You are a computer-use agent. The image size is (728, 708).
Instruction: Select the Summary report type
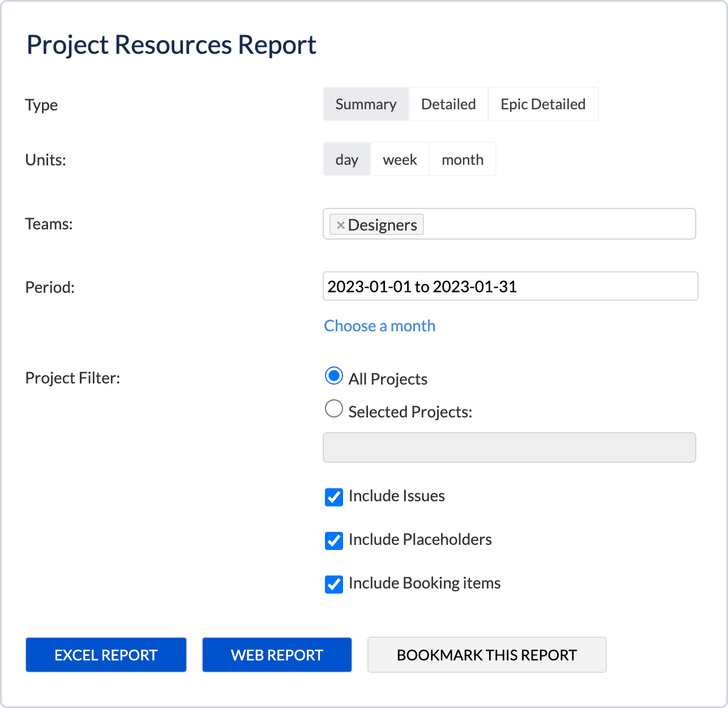click(x=366, y=104)
